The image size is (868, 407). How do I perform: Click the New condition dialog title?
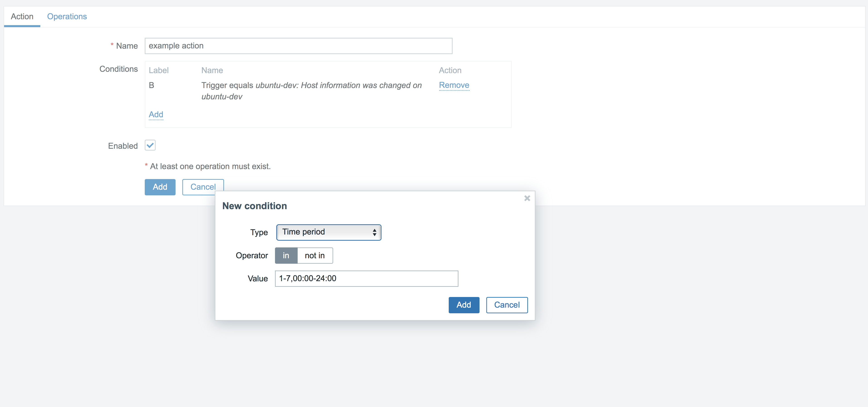254,206
